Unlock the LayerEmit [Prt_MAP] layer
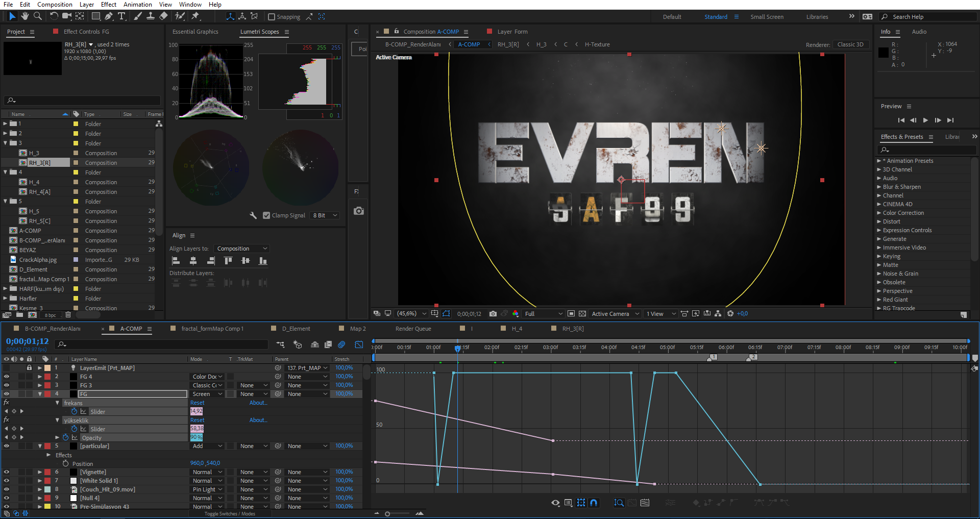Viewport: 980px width, 519px height. (x=29, y=368)
